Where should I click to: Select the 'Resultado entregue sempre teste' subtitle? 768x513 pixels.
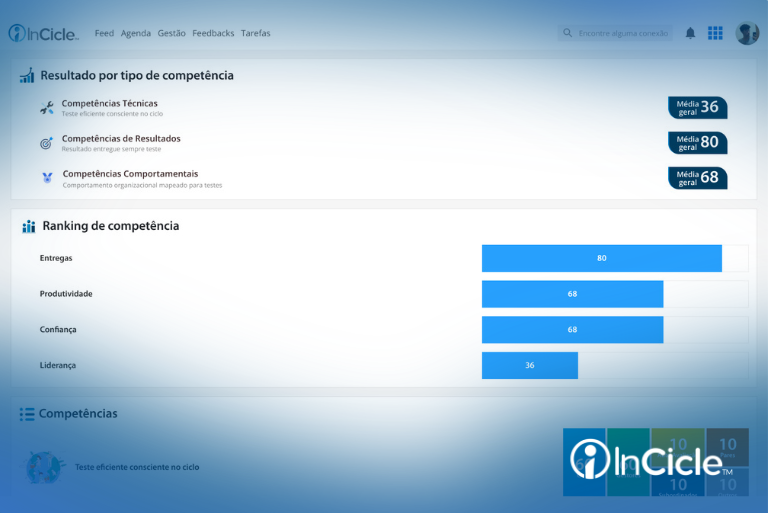(111, 149)
